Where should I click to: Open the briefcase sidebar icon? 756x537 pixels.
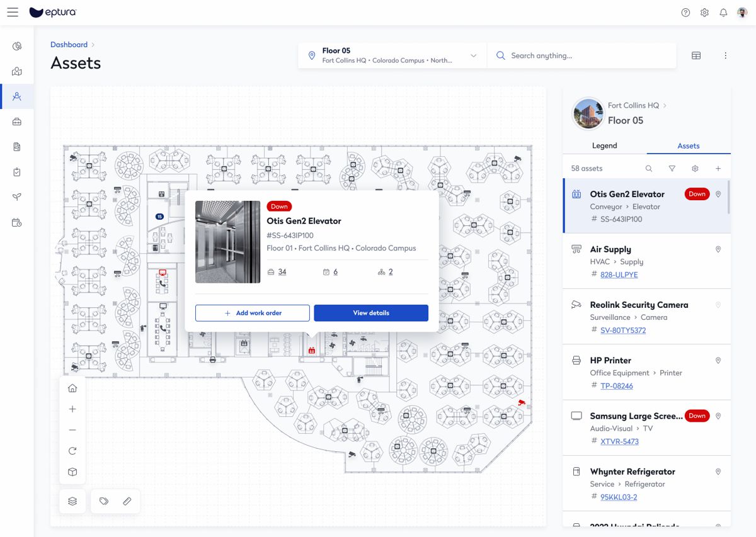(x=17, y=122)
